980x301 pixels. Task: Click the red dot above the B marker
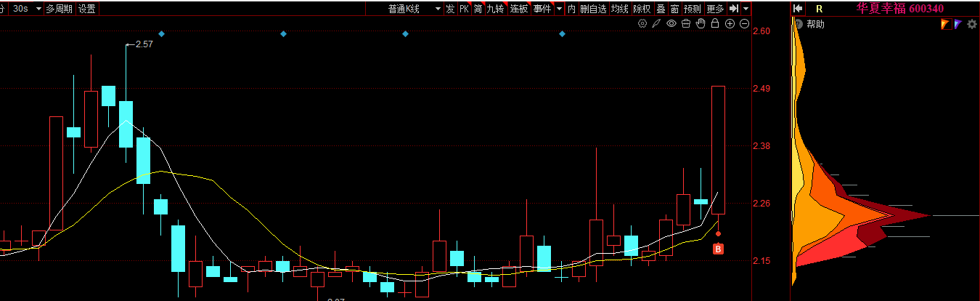click(x=718, y=233)
